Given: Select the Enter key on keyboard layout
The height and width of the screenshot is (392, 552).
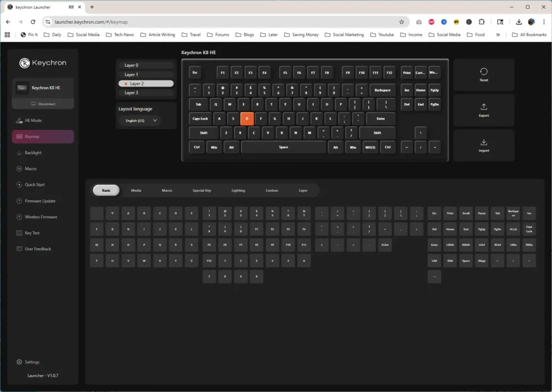Looking at the screenshot, I should point(380,119).
